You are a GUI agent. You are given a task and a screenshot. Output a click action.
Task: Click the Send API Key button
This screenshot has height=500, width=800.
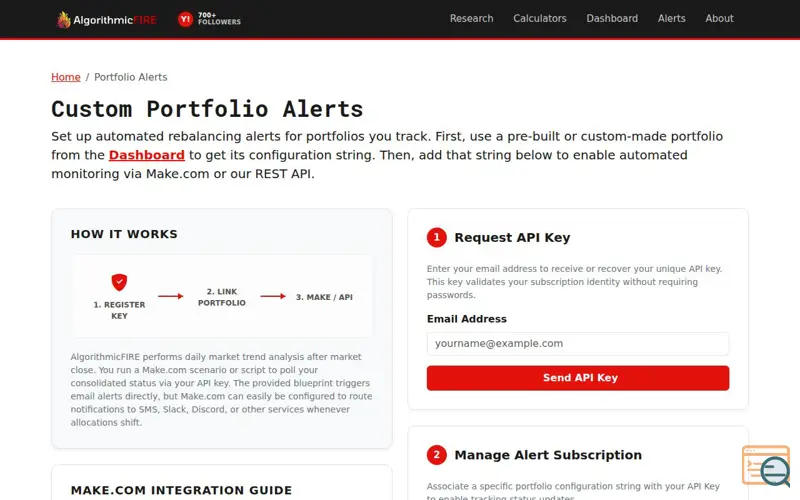[x=578, y=378]
